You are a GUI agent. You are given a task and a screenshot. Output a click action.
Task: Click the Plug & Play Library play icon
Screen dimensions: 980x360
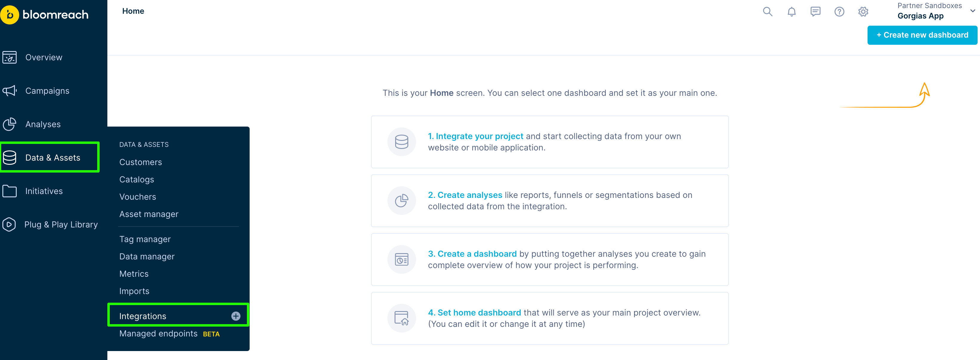[9, 225]
